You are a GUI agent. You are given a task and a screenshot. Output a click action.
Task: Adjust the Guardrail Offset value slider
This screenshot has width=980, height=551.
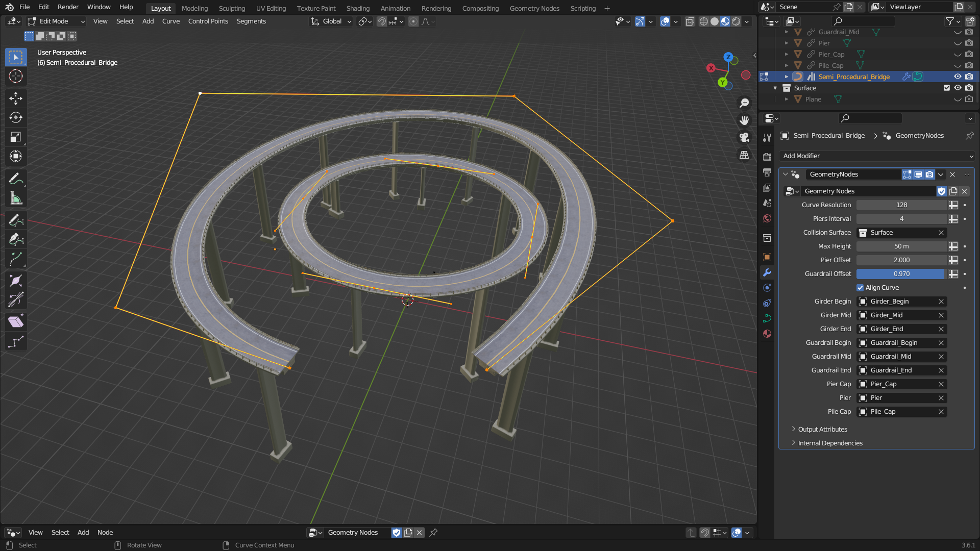pos(900,274)
